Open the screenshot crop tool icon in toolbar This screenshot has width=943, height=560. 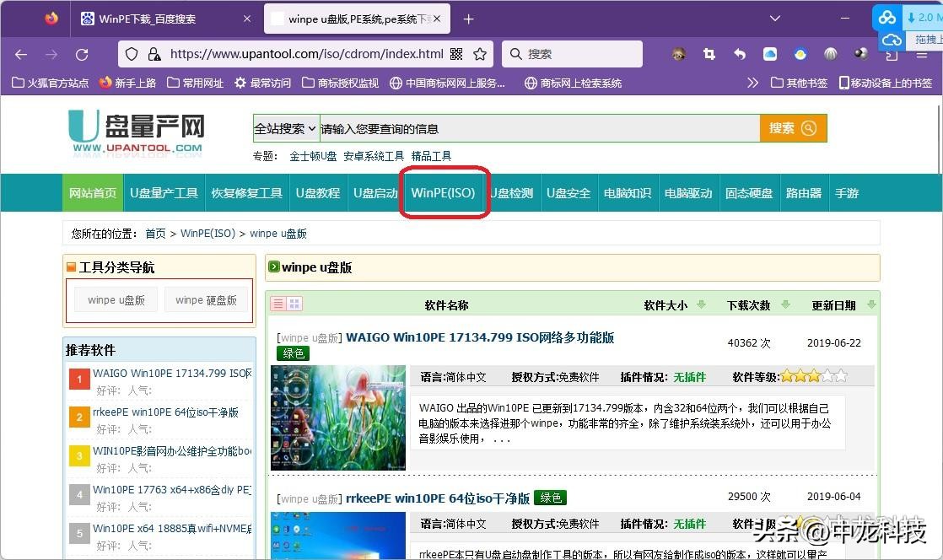(709, 53)
